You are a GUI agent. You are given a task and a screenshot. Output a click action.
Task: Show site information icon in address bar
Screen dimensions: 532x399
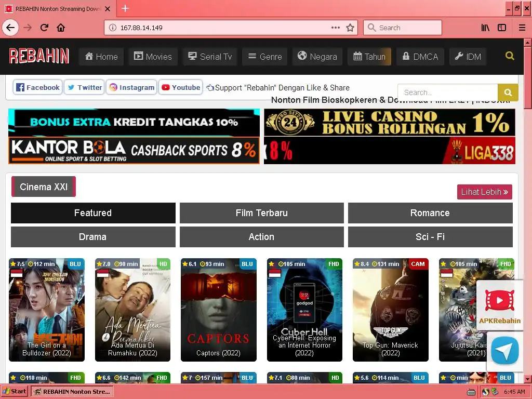[x=113, y=28]
